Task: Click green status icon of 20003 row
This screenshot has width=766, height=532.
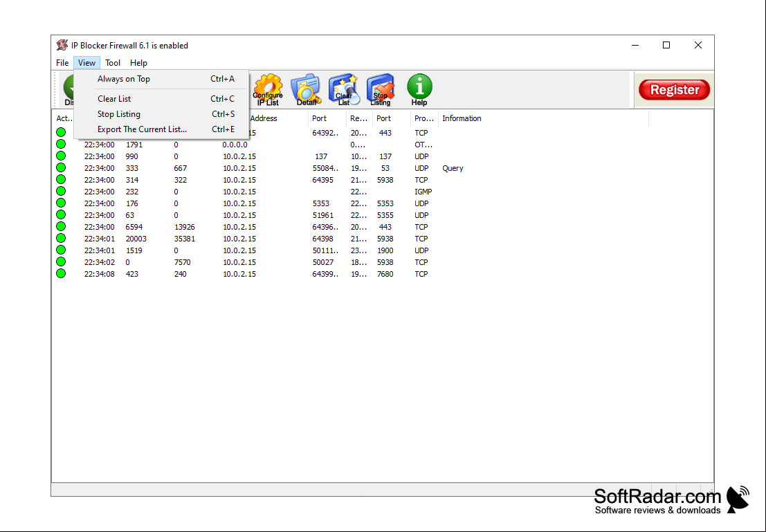Action: 61,239
